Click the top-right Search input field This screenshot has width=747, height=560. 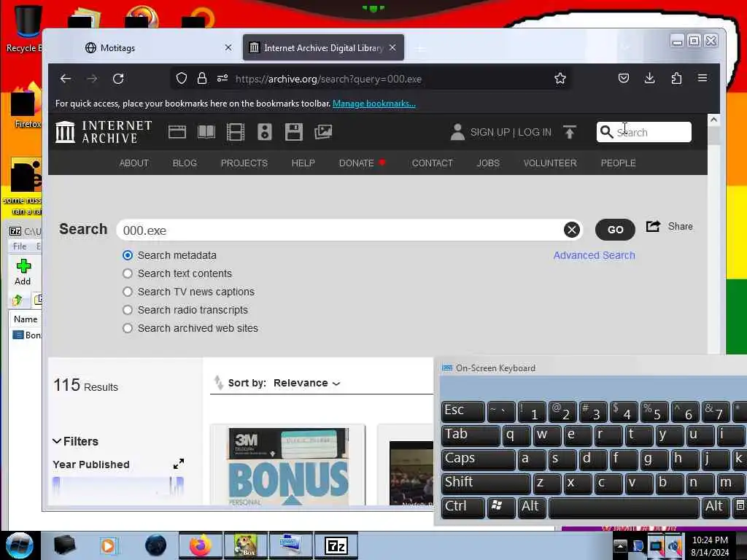(643, 132)
